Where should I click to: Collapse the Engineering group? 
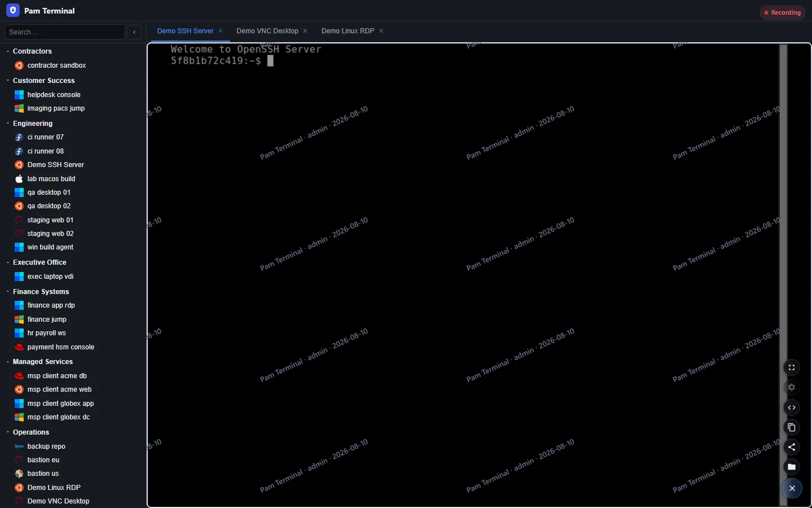pyautogui.click(x=7, y=124)
